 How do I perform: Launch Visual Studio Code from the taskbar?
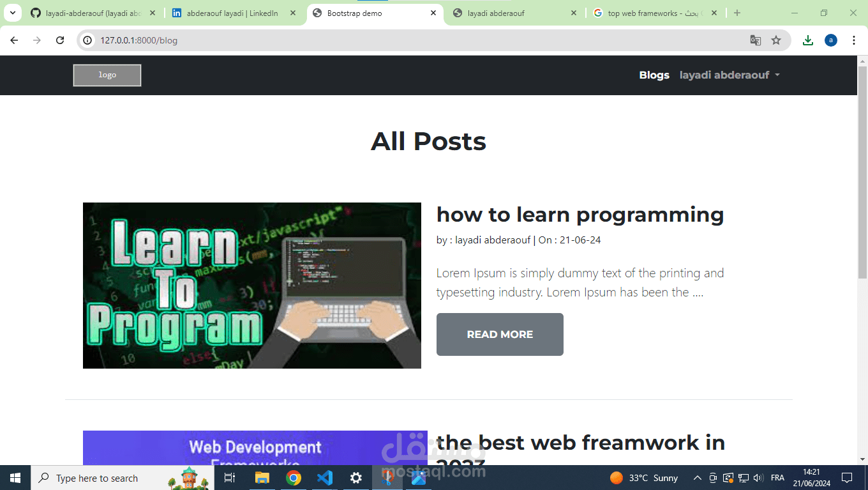pyautogui.click(x=325, y=477)
